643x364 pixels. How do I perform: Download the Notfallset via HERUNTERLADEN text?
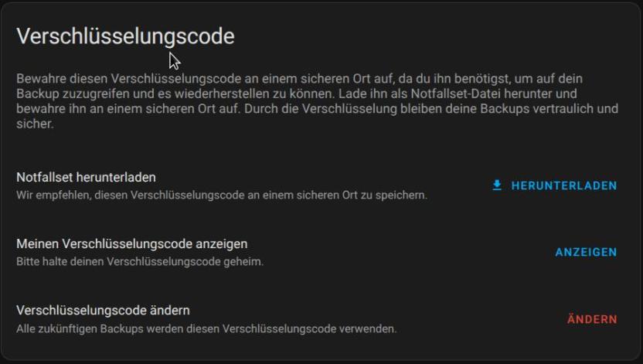point(564,185)
